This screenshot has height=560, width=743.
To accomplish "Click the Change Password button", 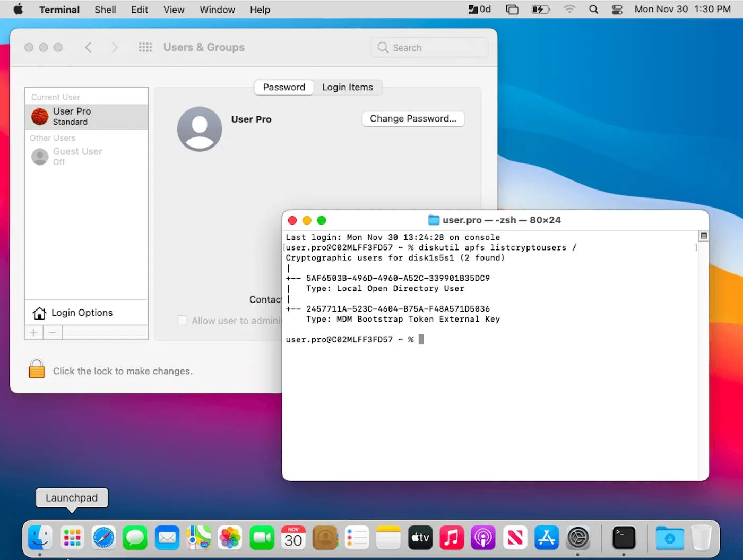I will pos(413,119).
